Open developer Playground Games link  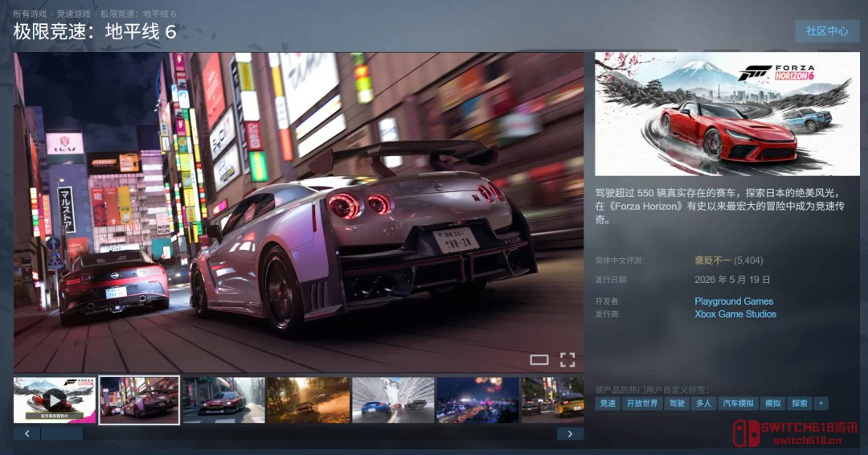click(734, 301)
